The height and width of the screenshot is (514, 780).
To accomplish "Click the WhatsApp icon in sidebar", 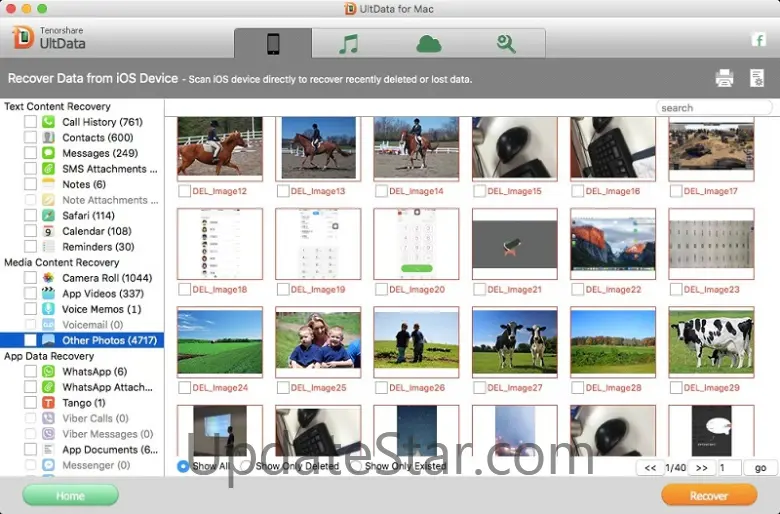I will [48, 372].
